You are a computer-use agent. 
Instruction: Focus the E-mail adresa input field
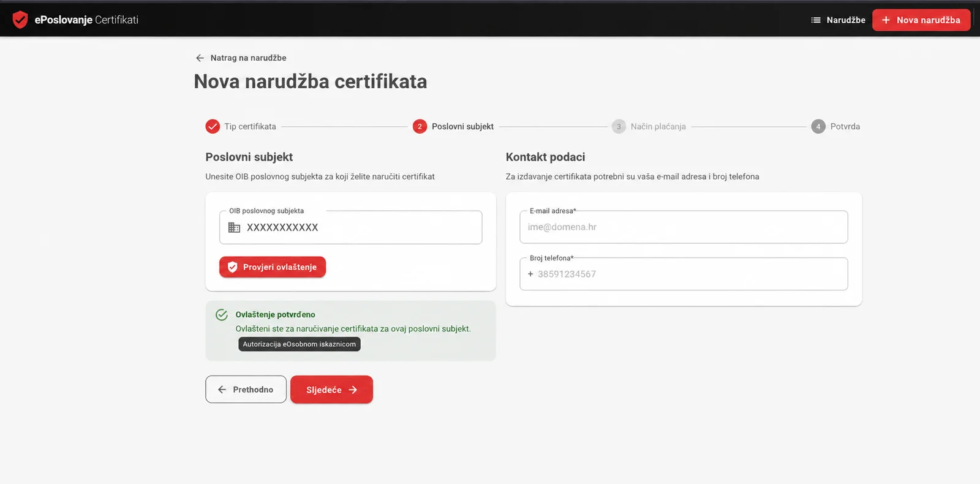pos(684,227)
